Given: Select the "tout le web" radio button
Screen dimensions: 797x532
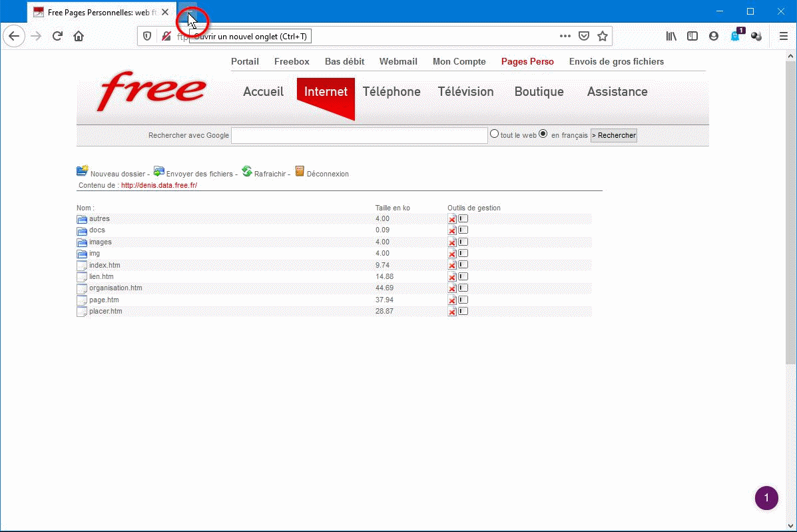Looking at the screenshot, I should point(494,134).
